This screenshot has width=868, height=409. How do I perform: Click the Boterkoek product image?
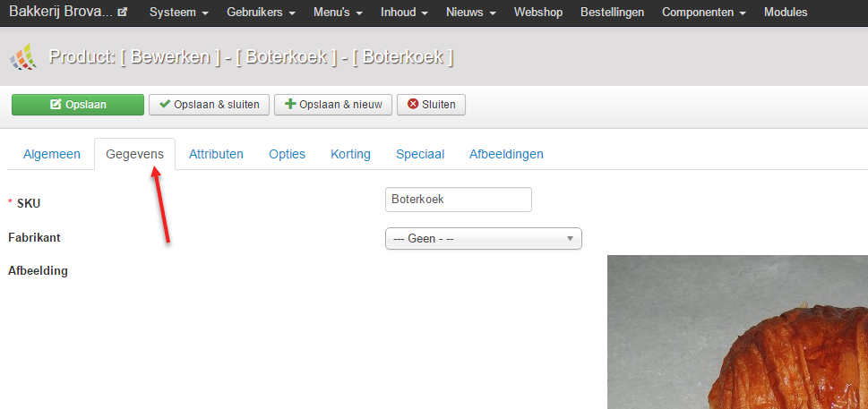point(737,332)
